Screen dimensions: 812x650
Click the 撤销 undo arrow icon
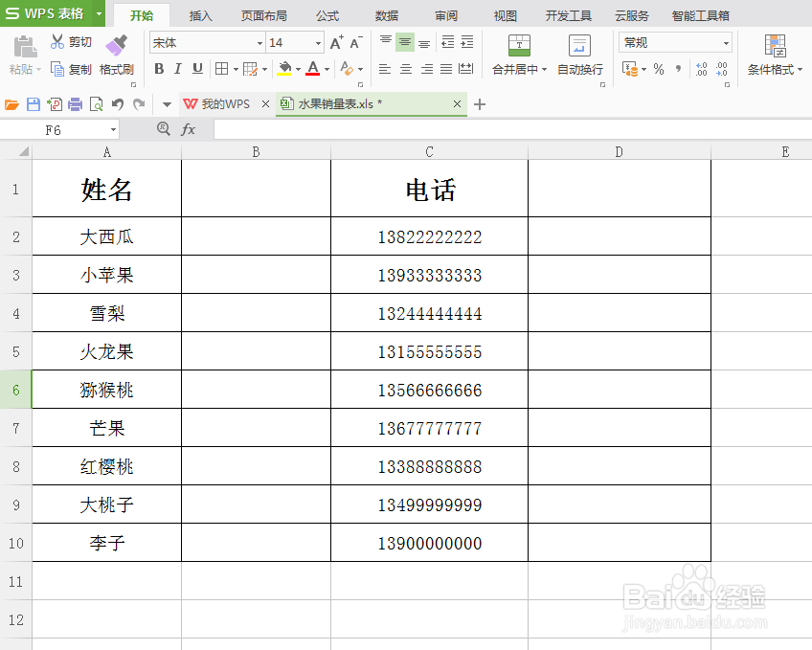[x=118, y=103]
